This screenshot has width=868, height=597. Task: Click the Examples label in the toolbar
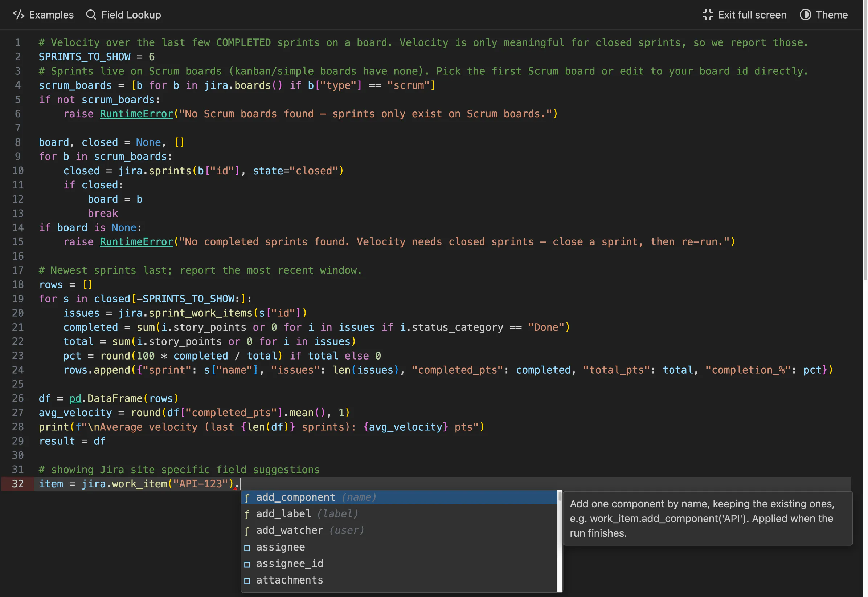[x=52, y=15]
